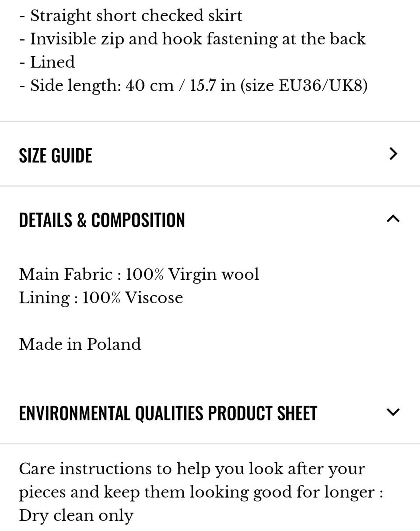Image resolution: width=420 pixels, height=531 pixels.
Task: Click the 'Made in Poland' text
Action: pos(80,344)
